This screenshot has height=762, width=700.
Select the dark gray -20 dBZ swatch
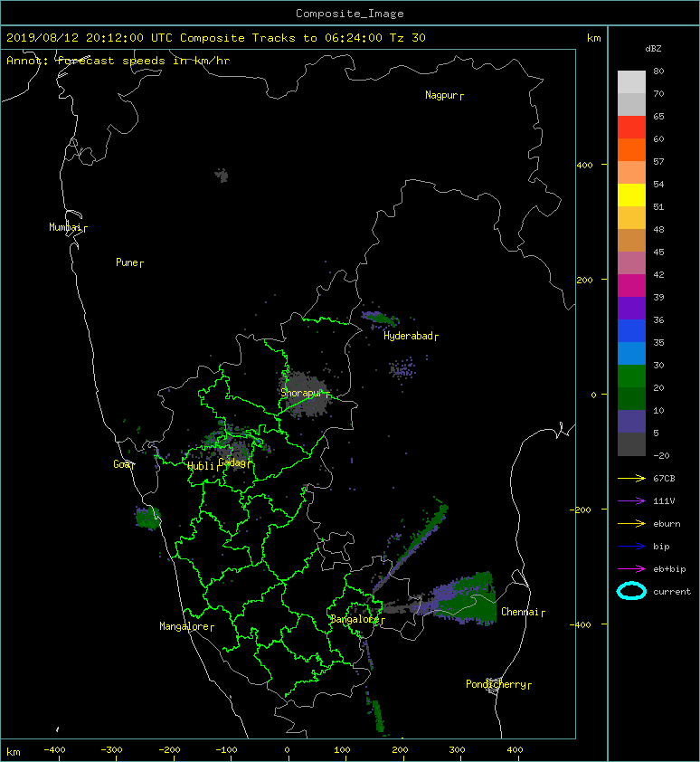[631, 444]
